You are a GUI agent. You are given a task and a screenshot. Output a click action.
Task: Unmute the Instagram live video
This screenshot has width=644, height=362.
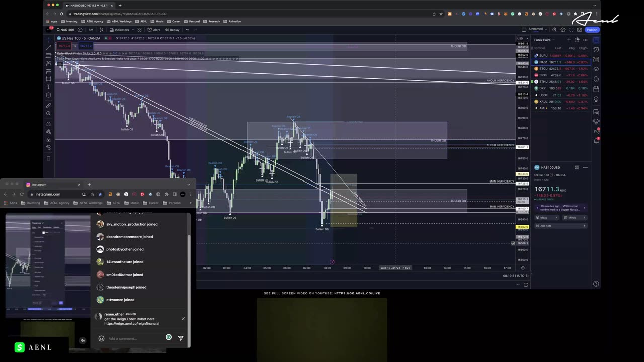[83, 340]
